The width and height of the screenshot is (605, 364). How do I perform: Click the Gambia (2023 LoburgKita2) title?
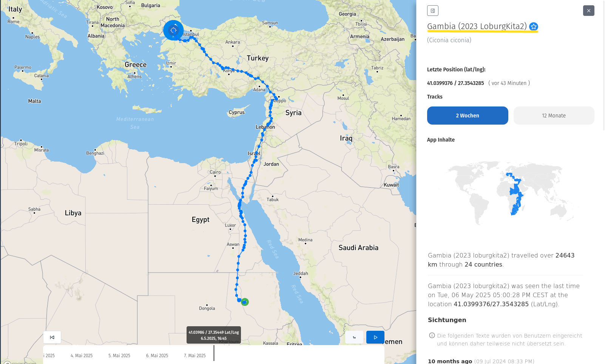click(x=477, y=26)
